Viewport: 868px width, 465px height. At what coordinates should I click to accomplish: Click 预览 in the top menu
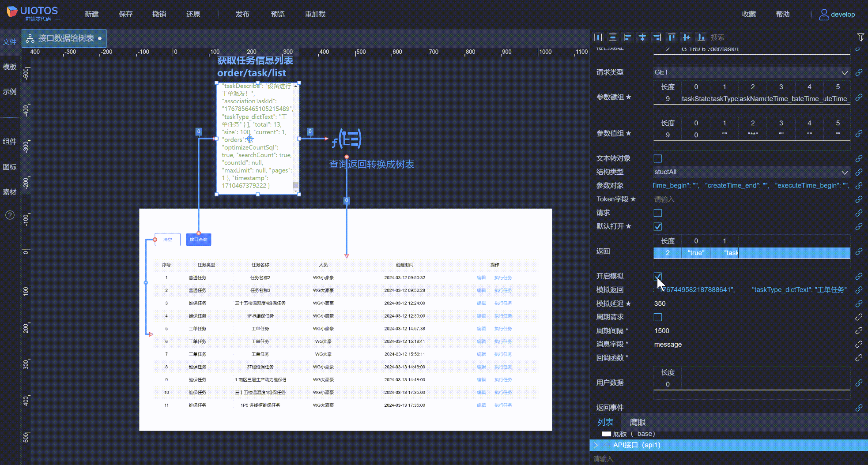click(x=278, y=14)
